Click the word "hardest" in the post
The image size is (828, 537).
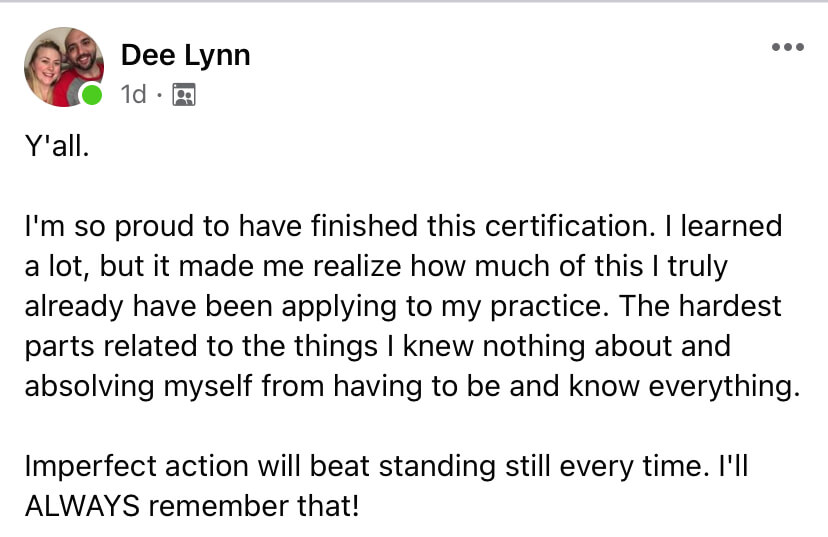coord(729,306)
